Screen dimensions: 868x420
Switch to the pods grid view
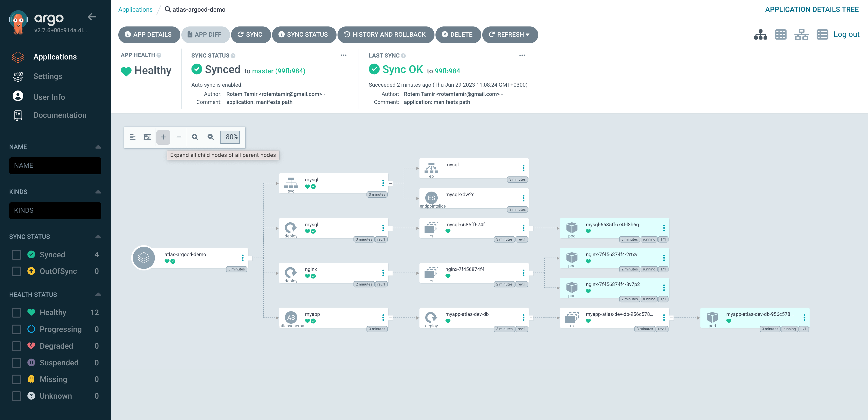click(781, 34)
